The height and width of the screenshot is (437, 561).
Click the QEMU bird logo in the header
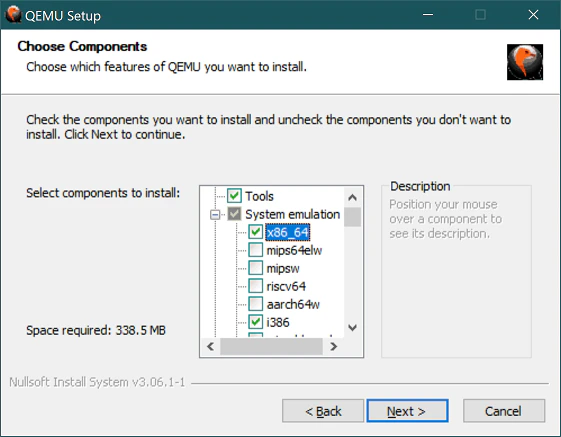click(x=525, y=62)
